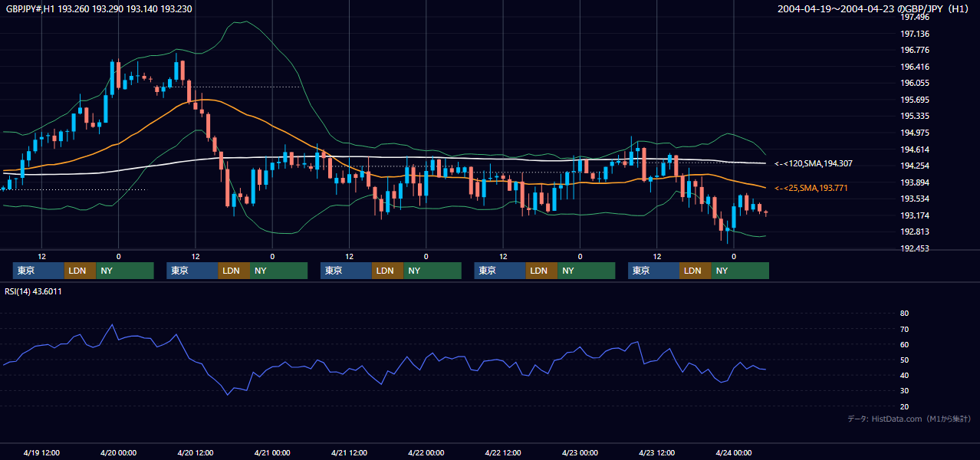Click the RSI 70 level label
The image size is (980, 460).
pos(904,329)
